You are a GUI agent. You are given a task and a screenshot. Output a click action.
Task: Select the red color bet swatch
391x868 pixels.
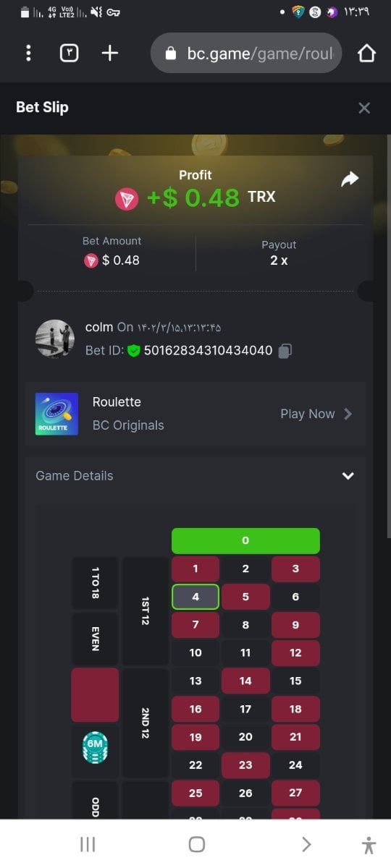point(95,694)
